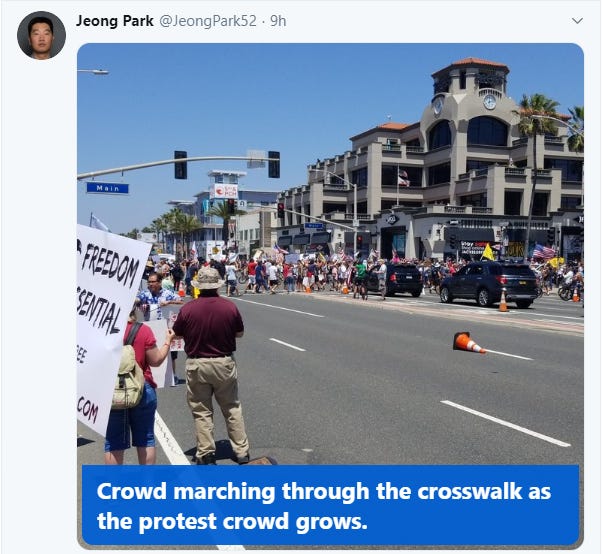Viewport: 602px width, 554px height.
Task: Open the tweet via 9h timestamp
Action: pyautogui.click(x=278, y=21)
